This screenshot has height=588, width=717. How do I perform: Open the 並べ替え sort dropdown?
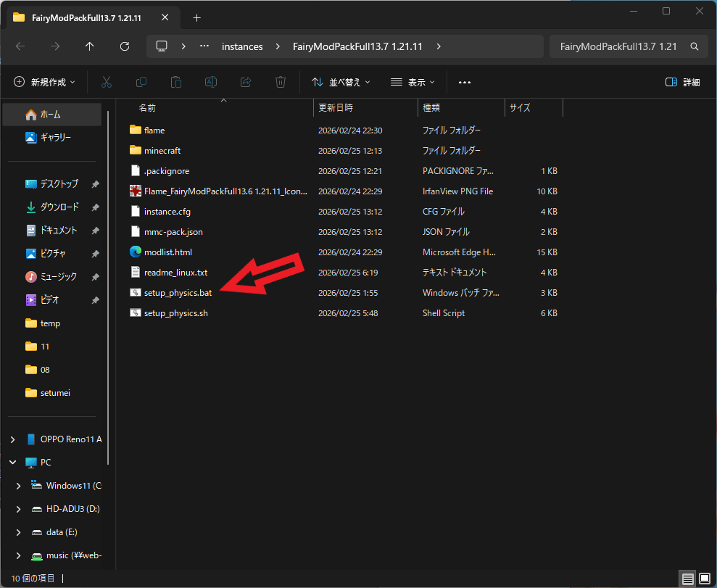(x=341, y=82)
